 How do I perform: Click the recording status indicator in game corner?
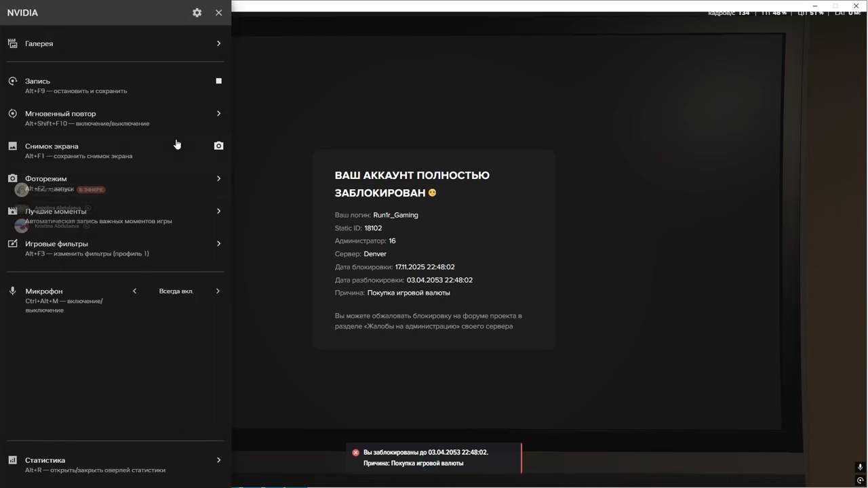pos(860,481)
